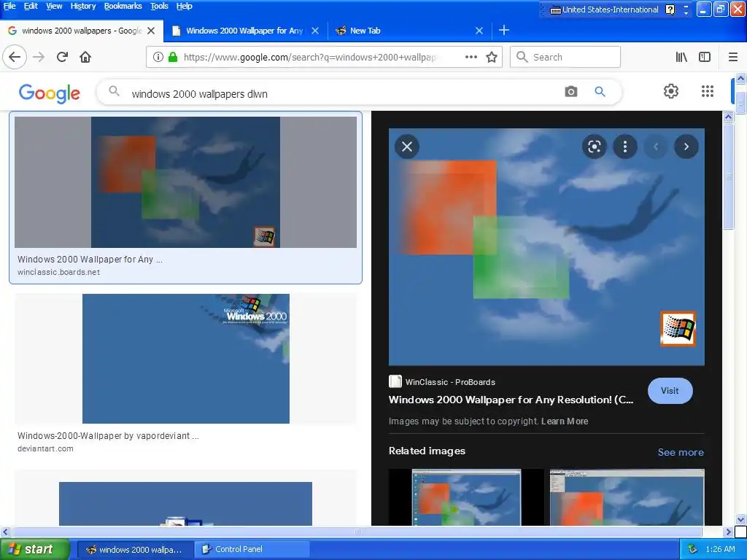Go to previous image in preview
Viewport: 747px width, 560px height.
point(656,147)
